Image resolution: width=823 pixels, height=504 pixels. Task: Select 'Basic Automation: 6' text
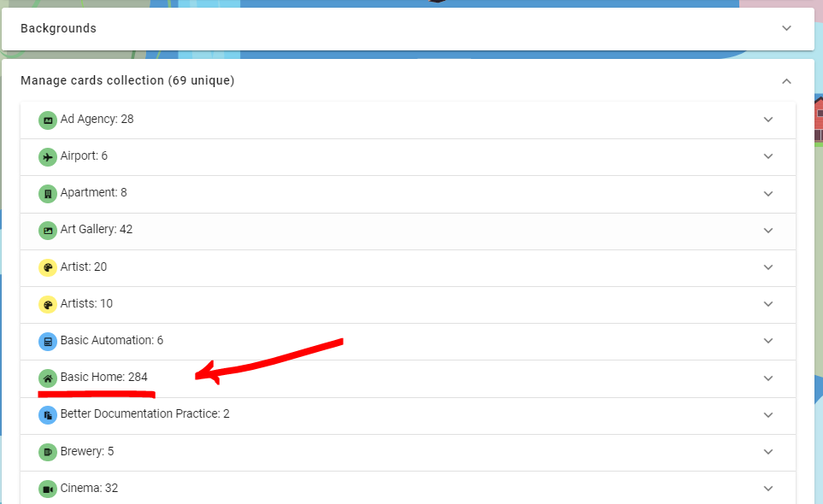point(112,340)
